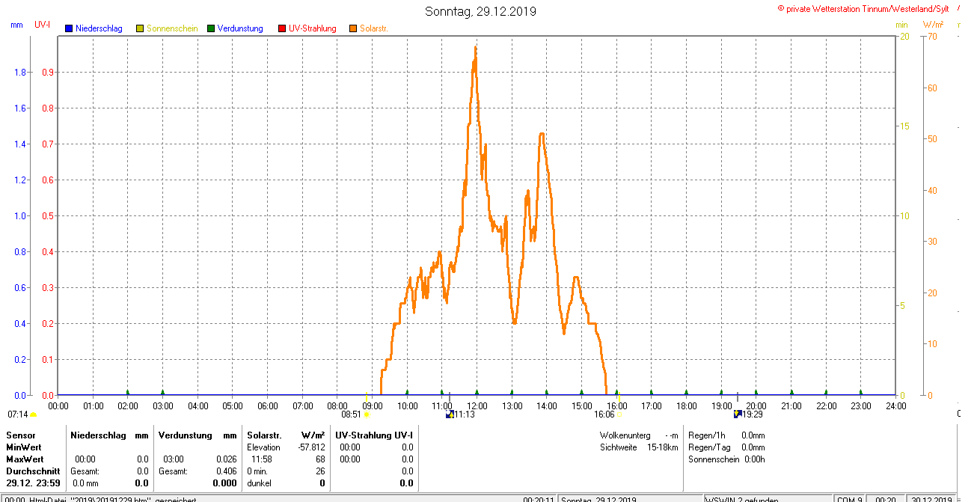The image size is (980, 502).
Task: Click the red UV-Strahlung legend swatch
Action: click(282, 28)
